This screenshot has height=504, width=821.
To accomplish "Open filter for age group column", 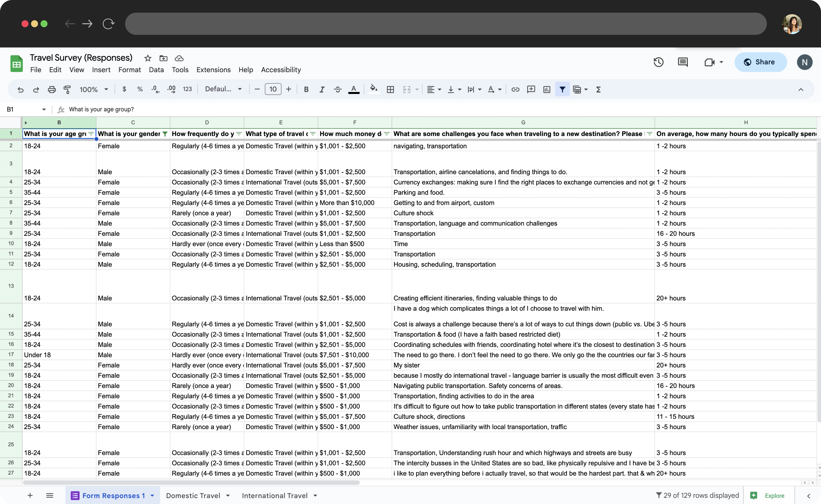I will point(91,134).
